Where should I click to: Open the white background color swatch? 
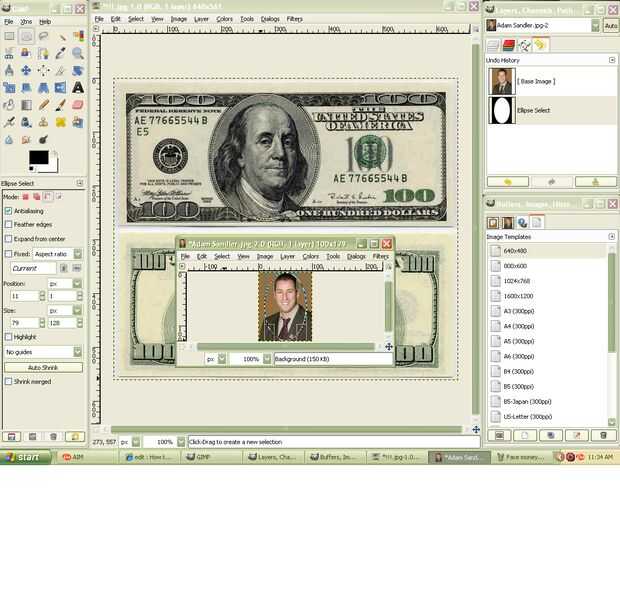click(54, 166)
